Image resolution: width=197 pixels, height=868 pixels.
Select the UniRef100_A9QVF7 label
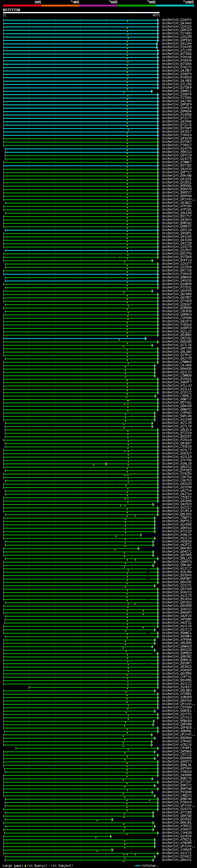(x=177, y=382)
